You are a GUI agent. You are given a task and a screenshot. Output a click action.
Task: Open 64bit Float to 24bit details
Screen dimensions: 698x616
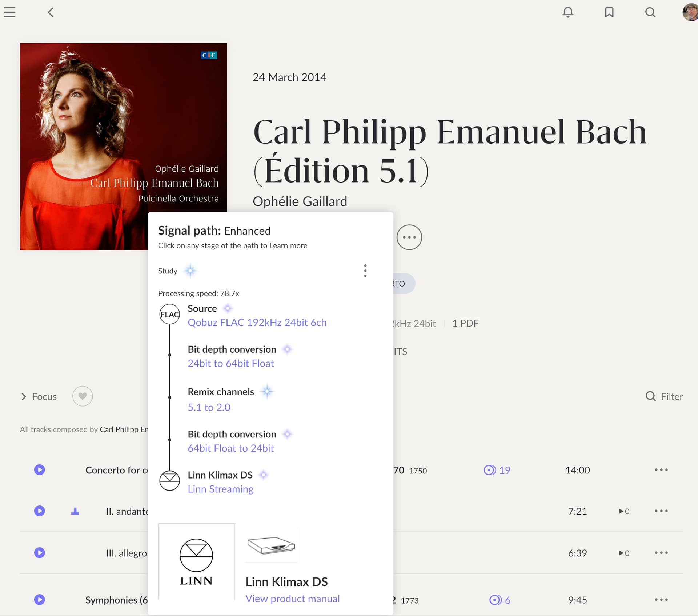(x=231, y=448)
